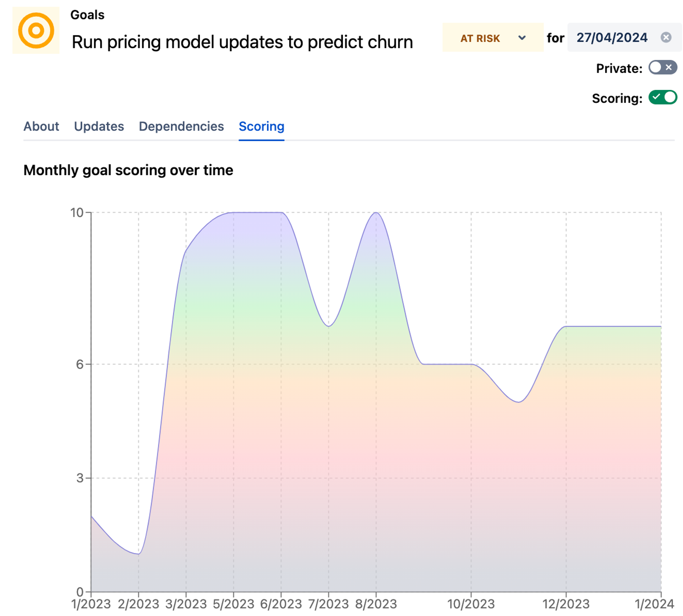The image size is (683, 616).
Task: Click the 12/2023 label on the x-axis
Action: [566, 604]
